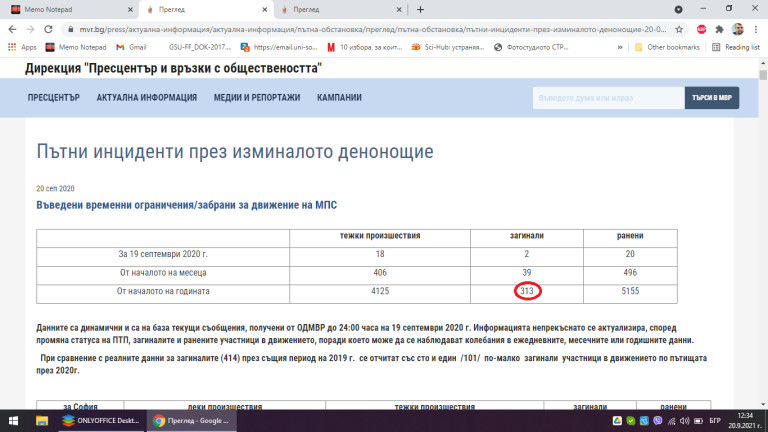Open the Chrome three-dot menu
Viewport: 768px width, 432px height.
(757, 29)
